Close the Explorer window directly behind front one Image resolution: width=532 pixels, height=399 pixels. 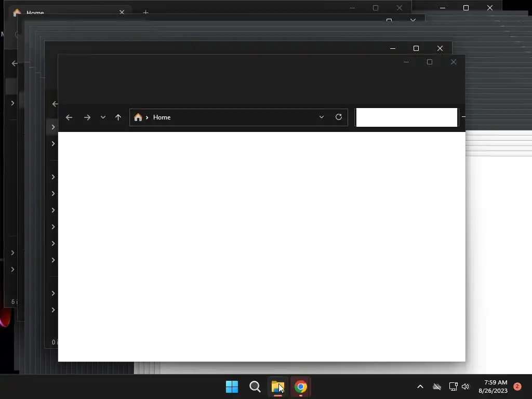[x=440, y=48]
